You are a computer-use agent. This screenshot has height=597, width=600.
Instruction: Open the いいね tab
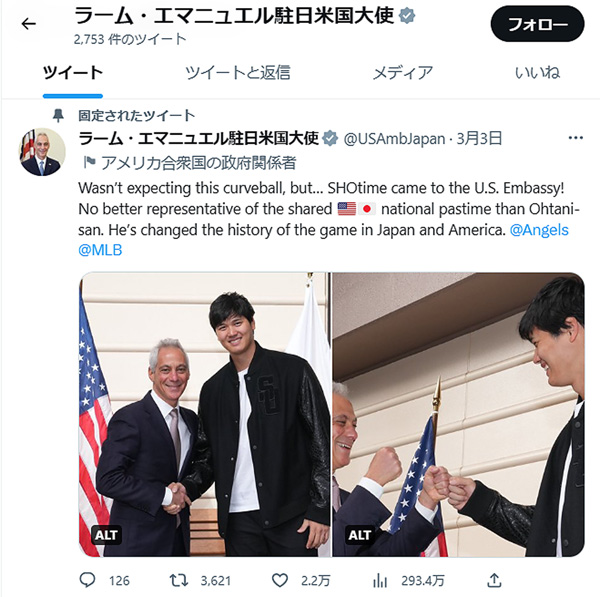coord(537,73)
